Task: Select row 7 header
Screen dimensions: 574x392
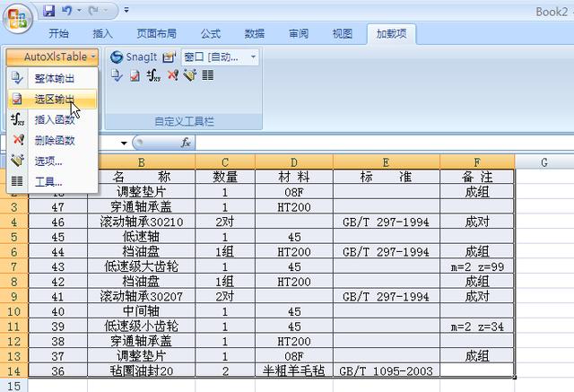Action: [14, 266]
